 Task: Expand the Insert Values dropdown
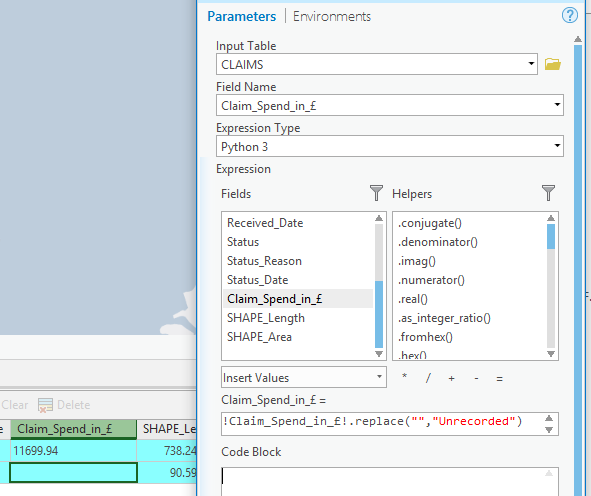[380, 377]
